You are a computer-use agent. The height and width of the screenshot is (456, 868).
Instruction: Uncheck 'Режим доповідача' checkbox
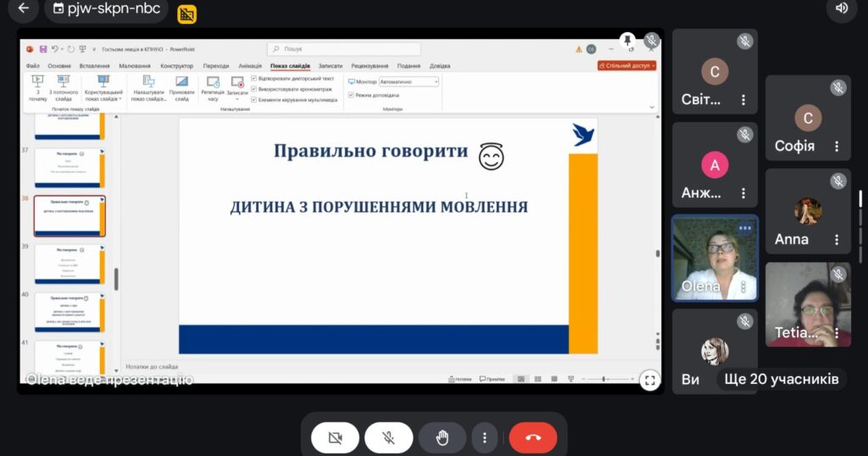(x=352, y=95)
